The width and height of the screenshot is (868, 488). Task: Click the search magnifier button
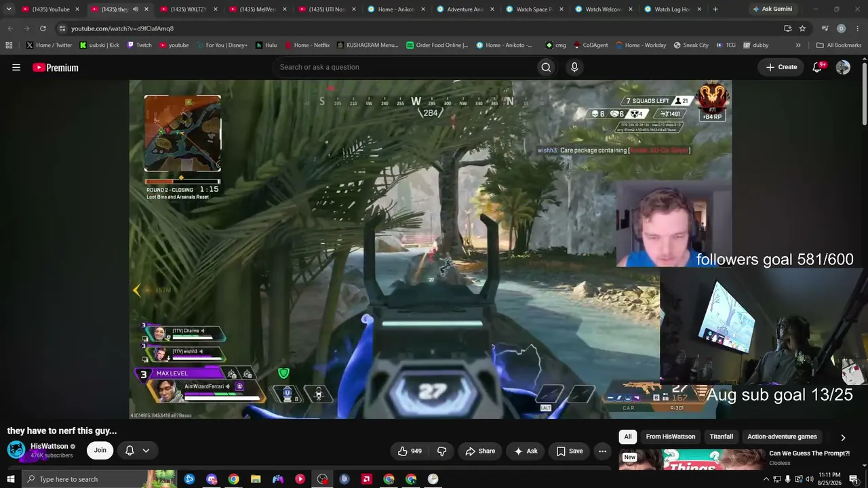tap(546, 67)
